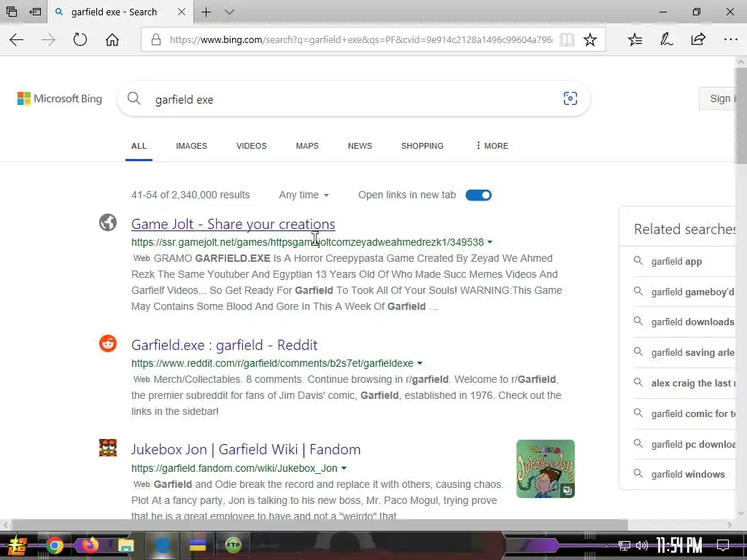Search related term garfield saving arle
The height and width of the screenshot is (560, 747).
[692, 352]
